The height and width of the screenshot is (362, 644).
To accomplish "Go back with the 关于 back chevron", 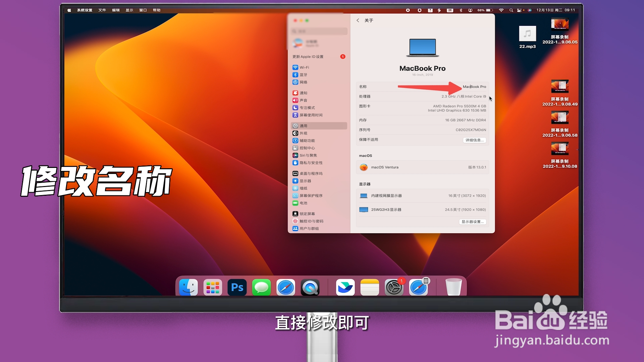I will point(358,20).
